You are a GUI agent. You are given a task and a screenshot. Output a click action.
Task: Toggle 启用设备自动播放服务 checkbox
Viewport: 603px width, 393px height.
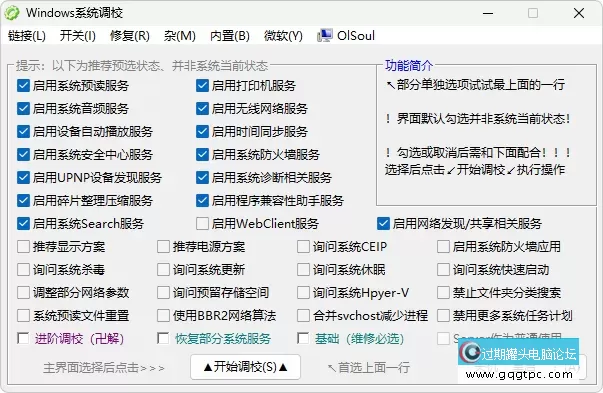(x=23, y=132)
